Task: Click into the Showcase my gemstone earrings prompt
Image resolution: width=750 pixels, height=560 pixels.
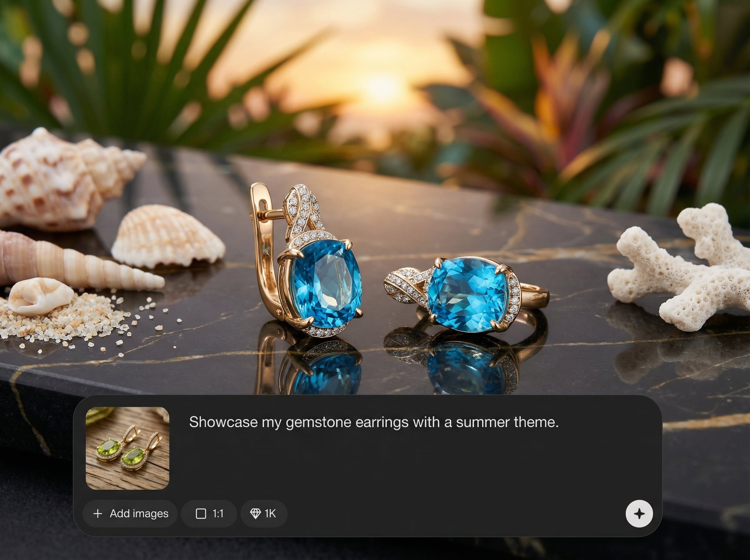Action: [x=373, y=422]
